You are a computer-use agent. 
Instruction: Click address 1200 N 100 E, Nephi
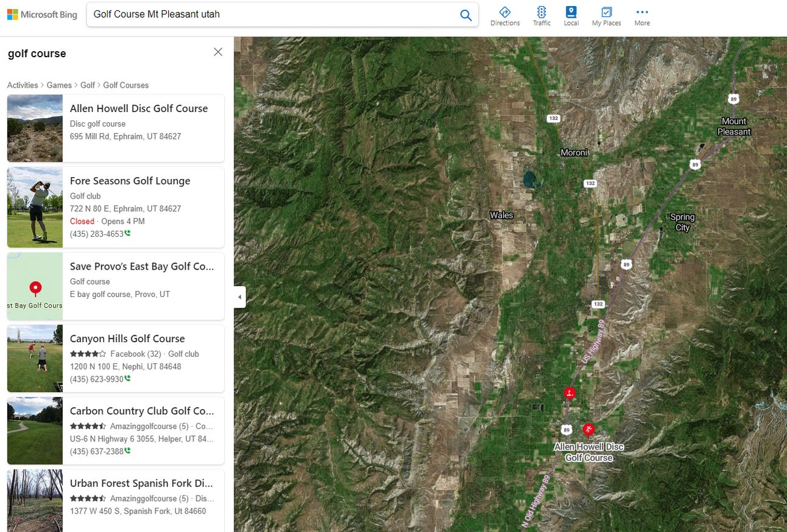click(125, 366)
